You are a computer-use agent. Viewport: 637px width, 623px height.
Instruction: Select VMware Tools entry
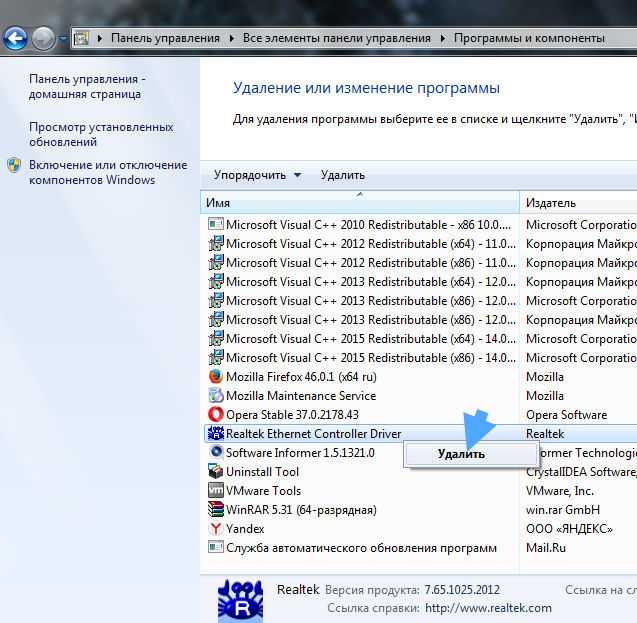tap(418, 491)
